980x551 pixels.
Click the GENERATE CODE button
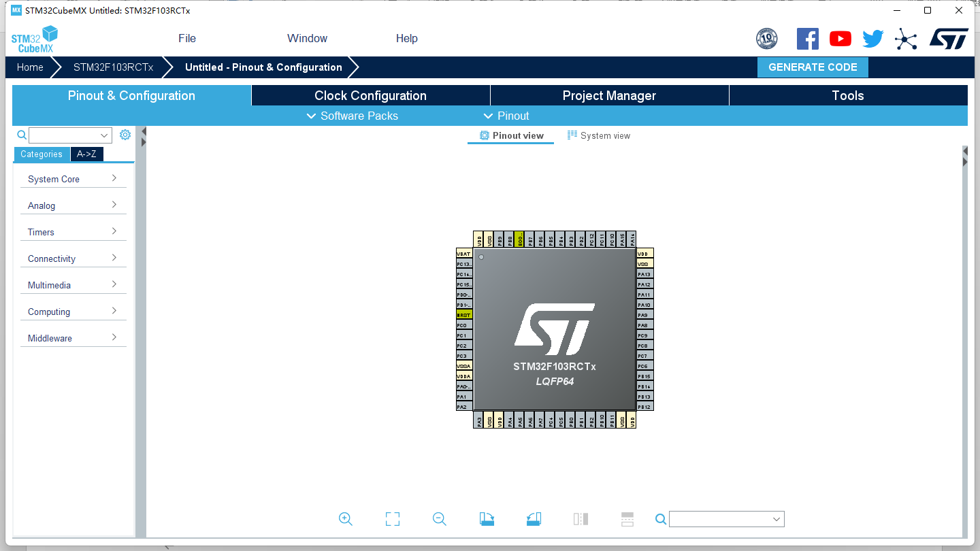tap(813, 67)
